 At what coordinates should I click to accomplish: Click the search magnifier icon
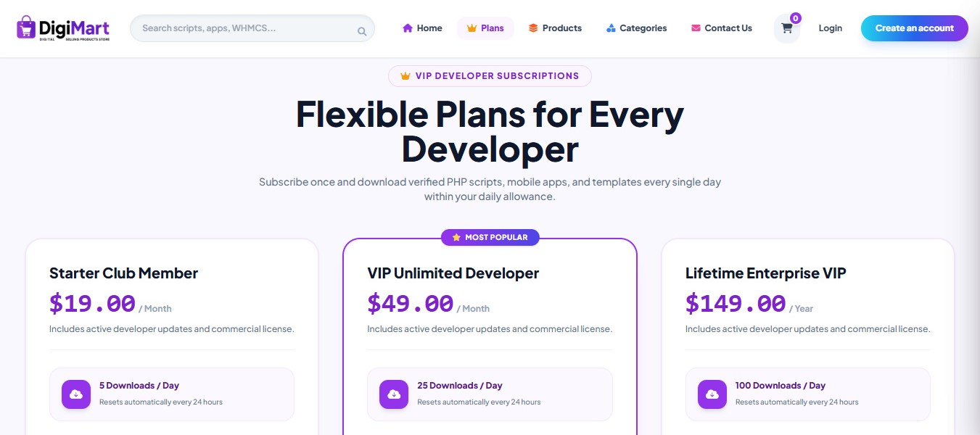362,31
